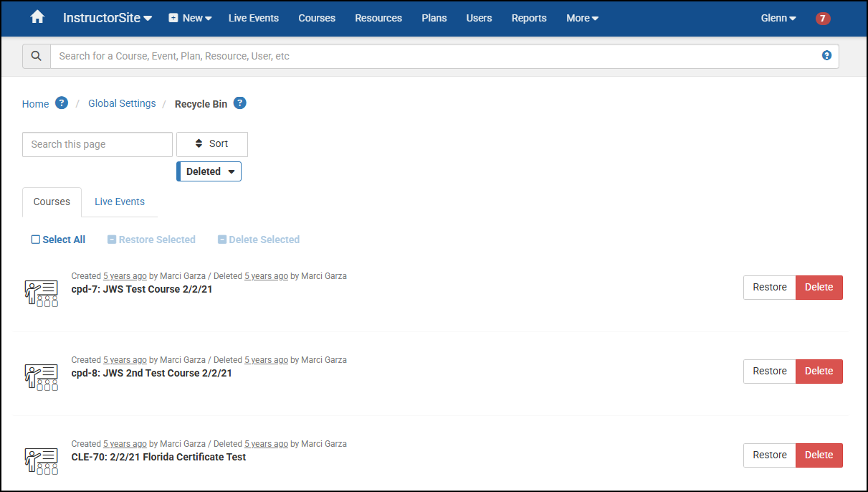Click the magnifier search icon

coord(37,56)
